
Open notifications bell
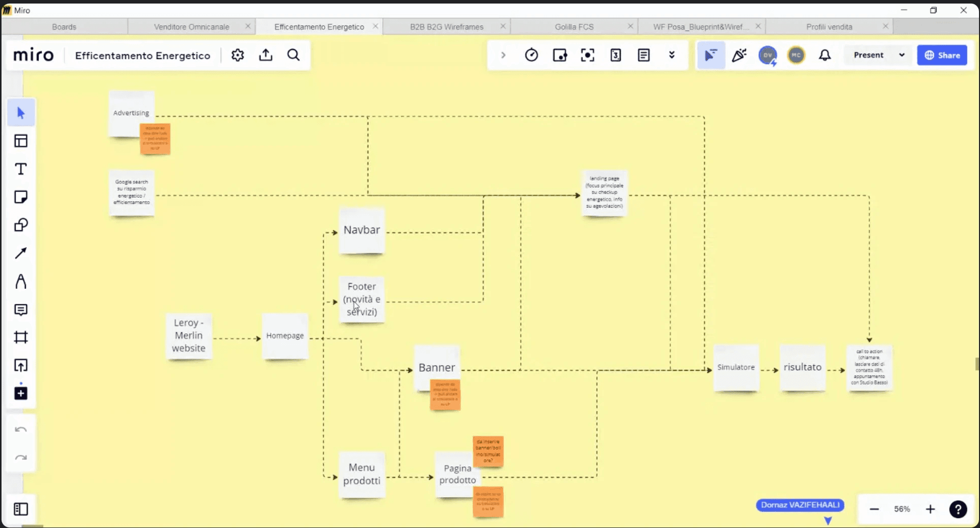pyautogui.click(x=825, y=55)
